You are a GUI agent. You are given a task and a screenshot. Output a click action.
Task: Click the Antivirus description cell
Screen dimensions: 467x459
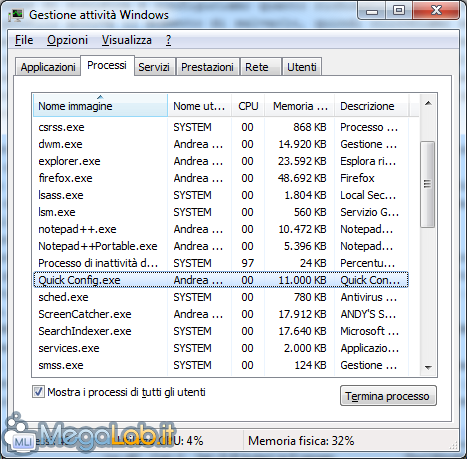pos(369,297)
